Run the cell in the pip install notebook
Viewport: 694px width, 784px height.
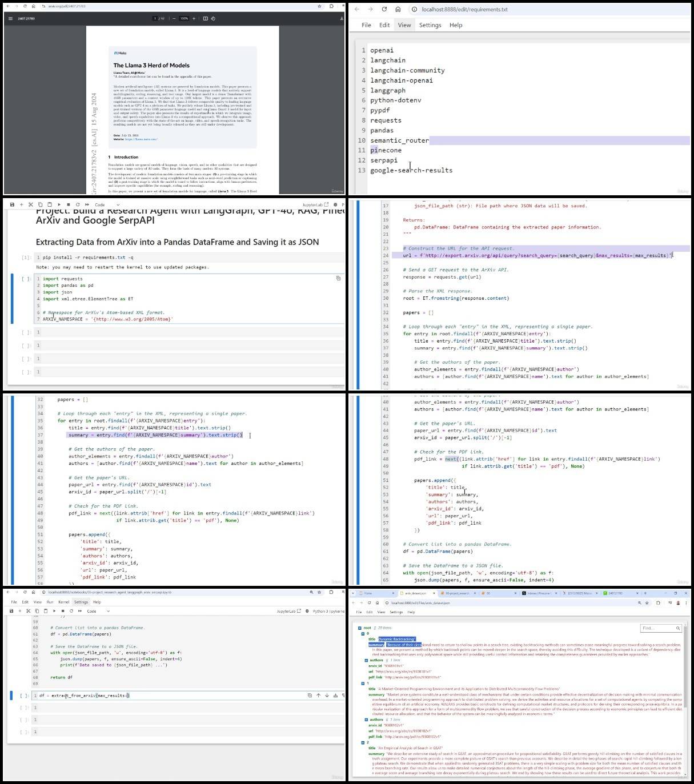tap(59, 204)
